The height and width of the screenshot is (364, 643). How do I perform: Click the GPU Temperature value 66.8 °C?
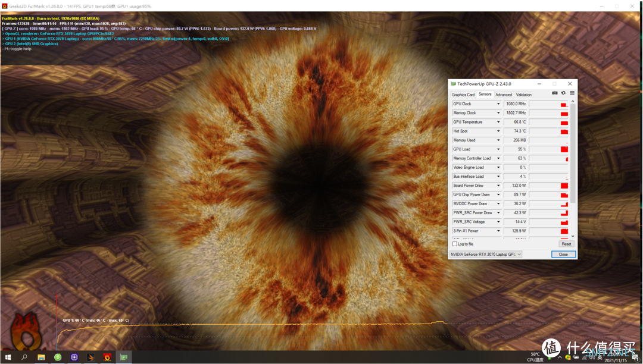tap(516, 122)
